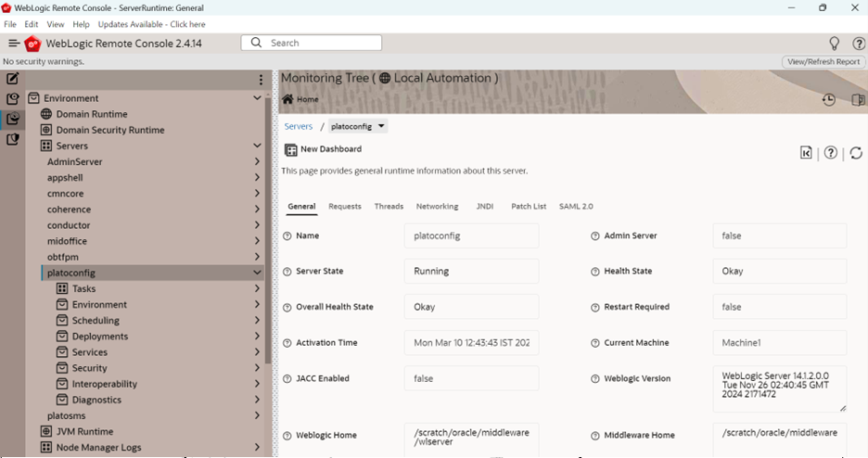Screen dimensions: 868x458
Task: Click the Search input field
Action: (311, 43)
